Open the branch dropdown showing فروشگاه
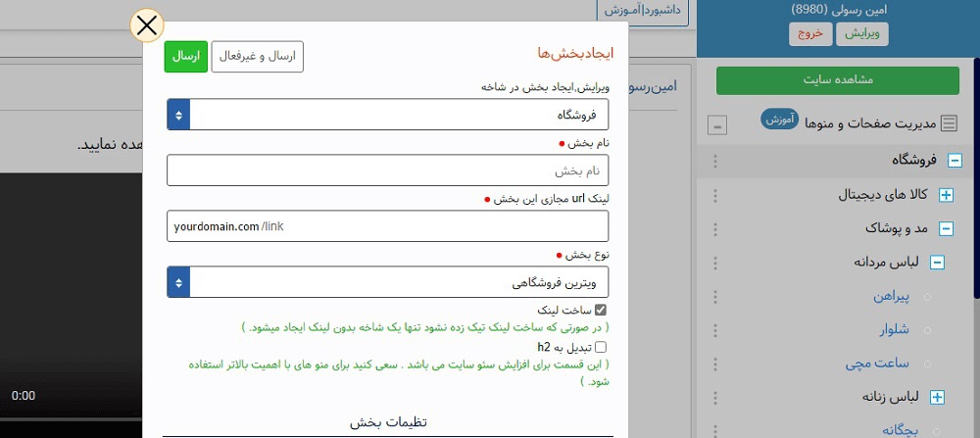 coord(388,114)
